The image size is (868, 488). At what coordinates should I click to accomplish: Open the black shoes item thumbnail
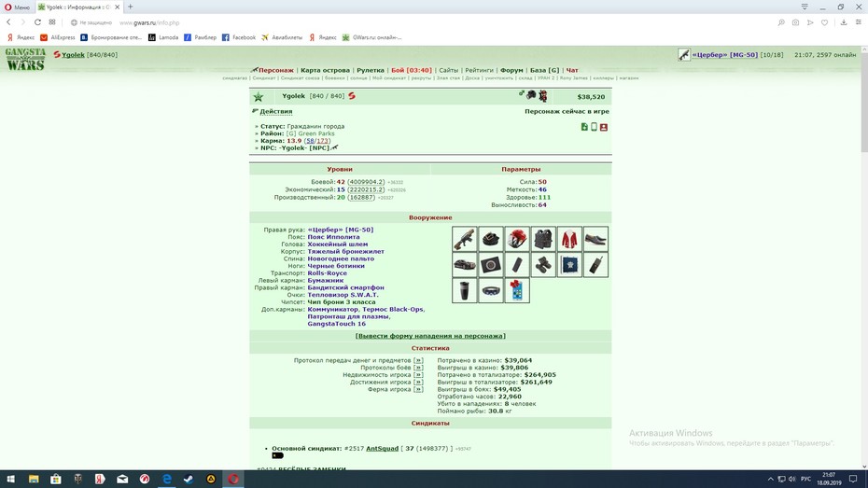(x=595, y=239)
